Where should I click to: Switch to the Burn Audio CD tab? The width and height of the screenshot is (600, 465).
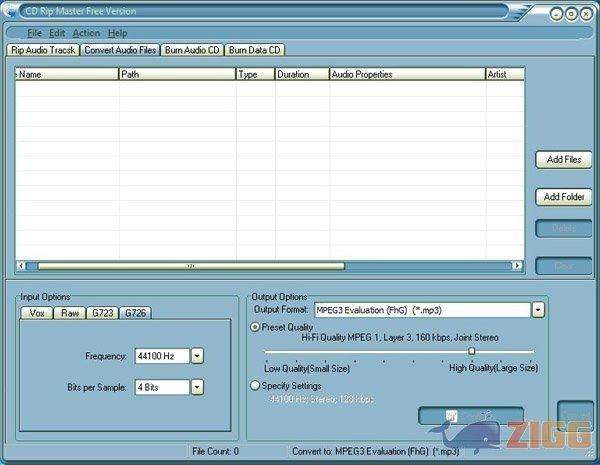pyautogui.click(x=192, y=50)
